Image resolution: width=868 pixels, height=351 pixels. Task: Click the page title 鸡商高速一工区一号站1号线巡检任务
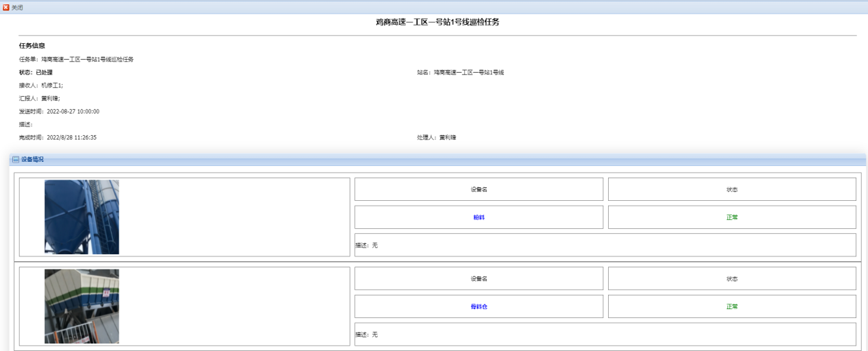click(437, 23)
